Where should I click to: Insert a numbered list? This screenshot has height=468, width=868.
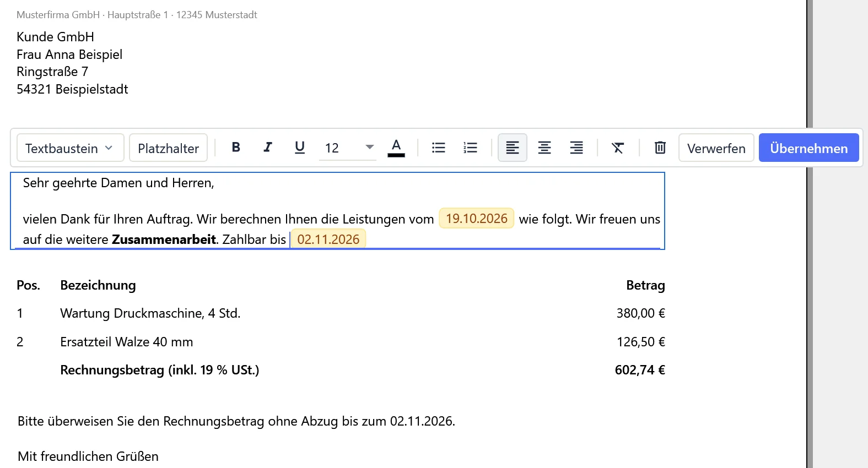pos(471,148)
